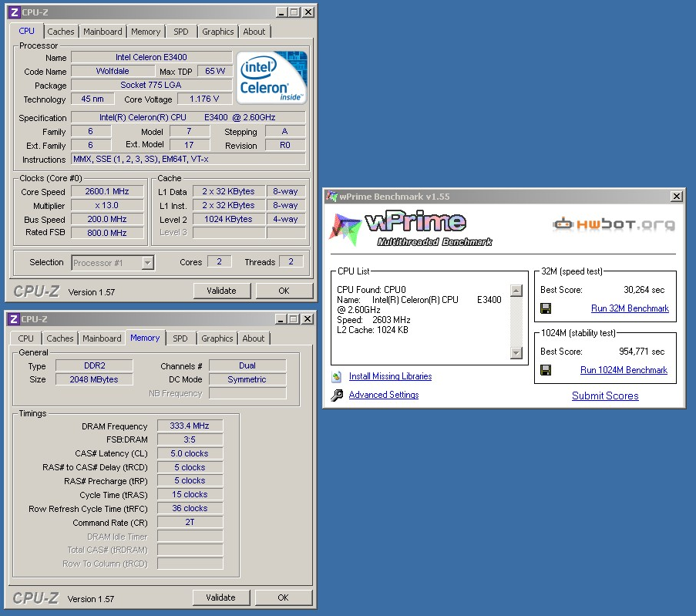Viewport: 696px width, 616px height.
Task: Click Validate in the bottom CPU-Z window
Action: pyautogui.click(x=220, y=597)
